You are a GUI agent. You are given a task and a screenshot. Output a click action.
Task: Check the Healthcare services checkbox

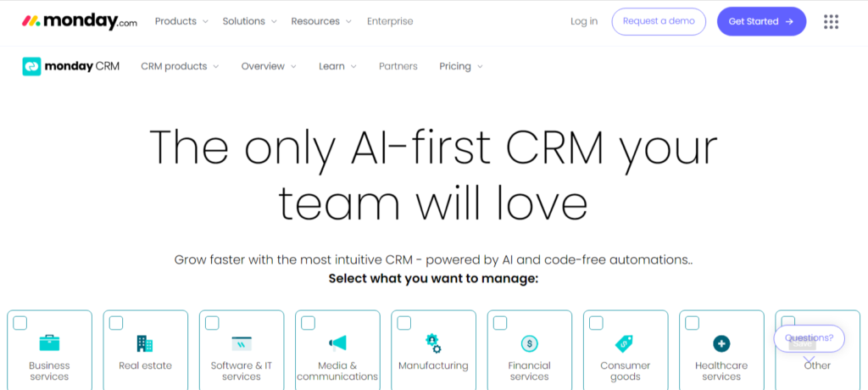coord(692,323)
